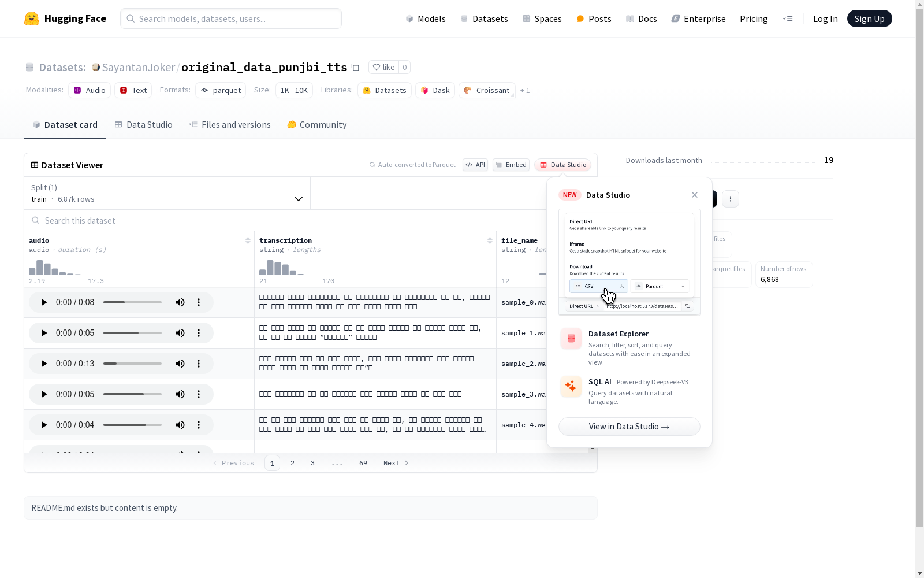Focus the Search this dataset field
Image resolution: width=924 pixels, height=578 pixels.
pyautogui.click(x=286, y=221)
